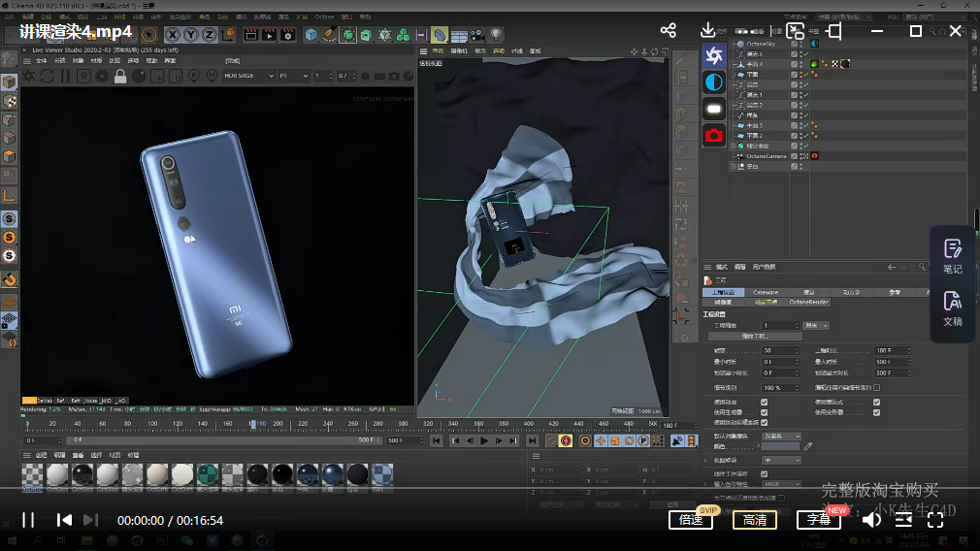980x551 pixels.
Task: Click the Live Viewer restart render refresh icon
Action: [47, 77]
